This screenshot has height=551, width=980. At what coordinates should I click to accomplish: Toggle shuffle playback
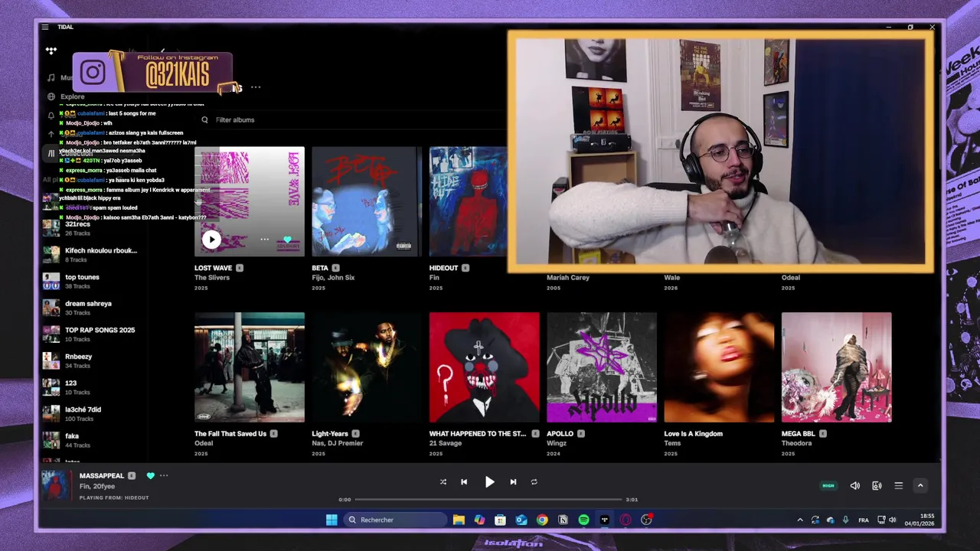click(x=443, y=482)
